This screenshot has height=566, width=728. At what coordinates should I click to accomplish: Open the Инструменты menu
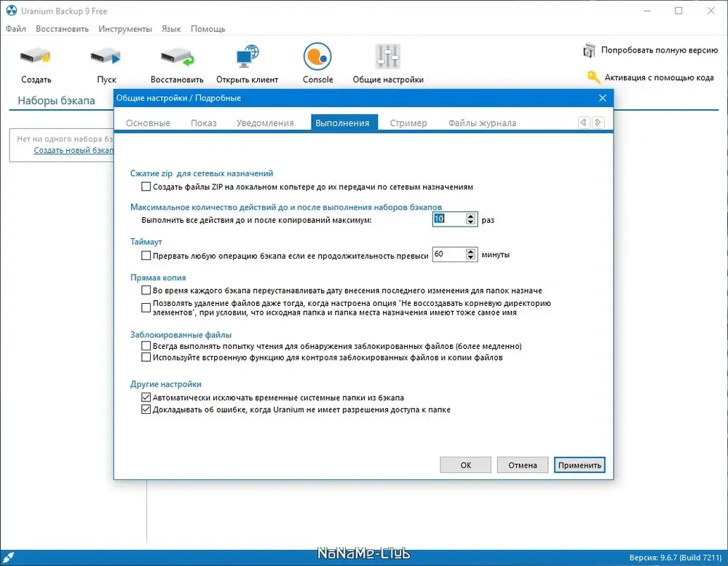(x=125, y=29)
